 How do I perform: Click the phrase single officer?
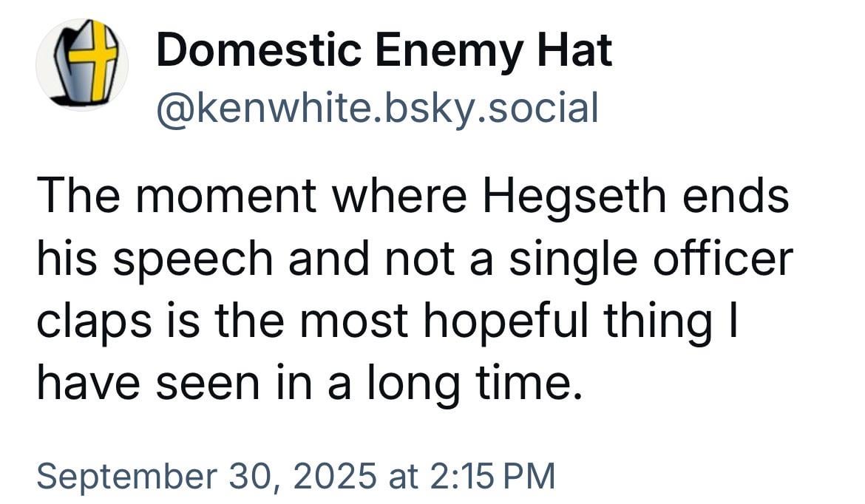651,260
